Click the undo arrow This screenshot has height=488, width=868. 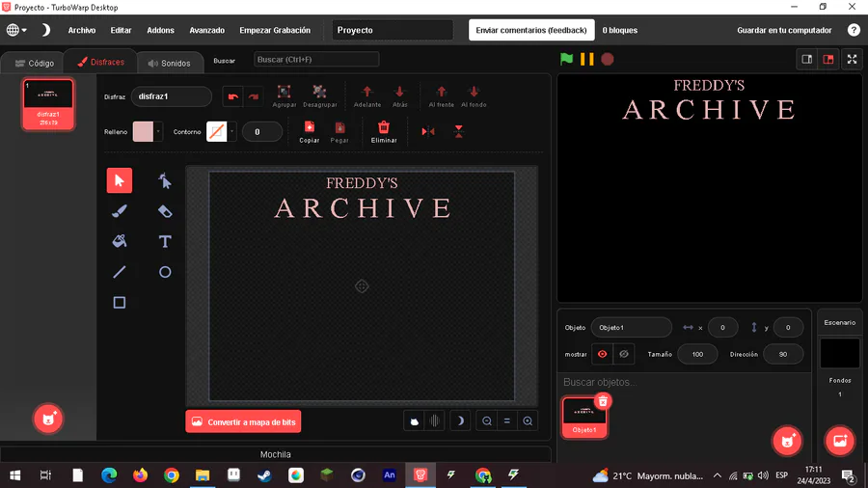pyautogui.click(x=233, y=96)
